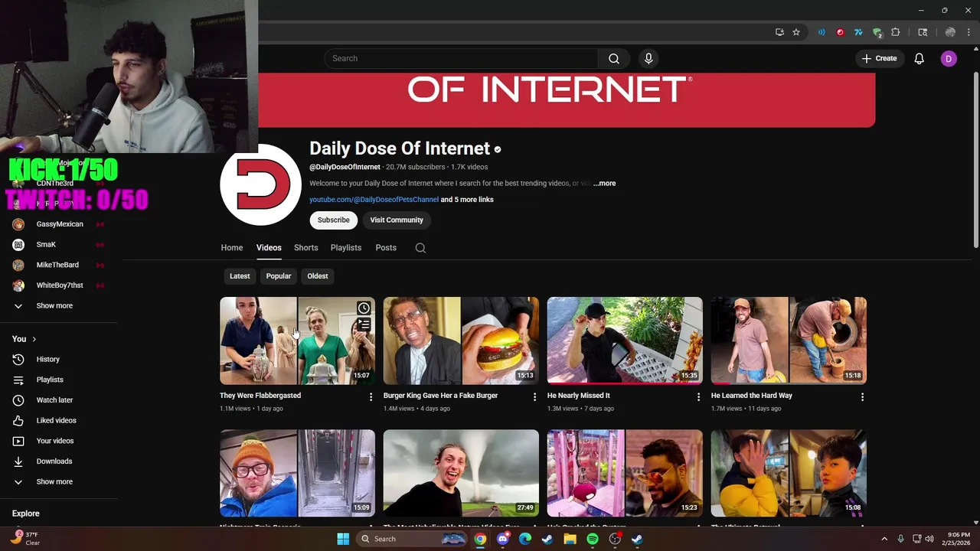Select the Latest sort chip
Viewport: 980px width, 551px height.
tap(240, 276)
